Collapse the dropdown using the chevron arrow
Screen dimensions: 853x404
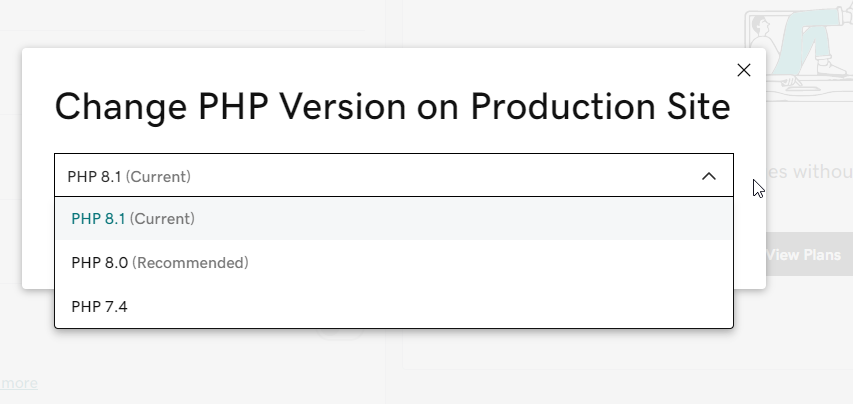[709, 176]
